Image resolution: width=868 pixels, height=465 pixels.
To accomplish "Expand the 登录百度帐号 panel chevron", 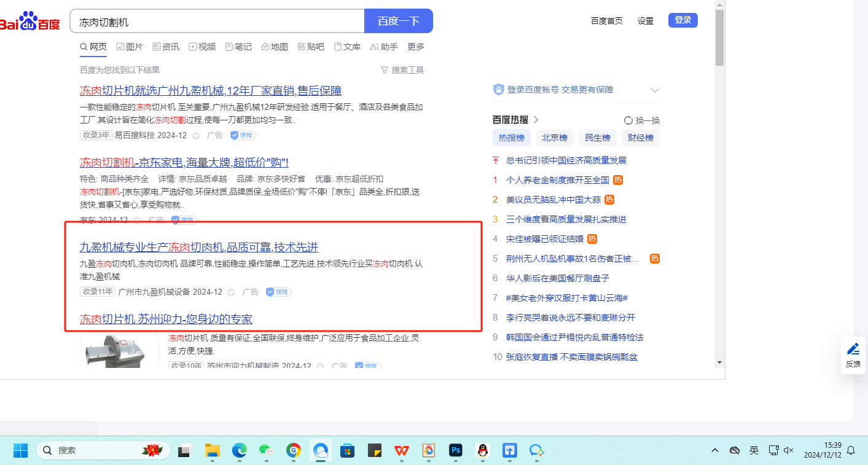I will pyautogui.click(x=654, y=90).
